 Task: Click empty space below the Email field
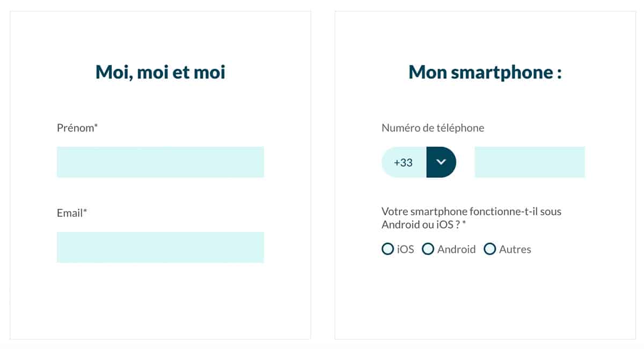pos(160,301)
